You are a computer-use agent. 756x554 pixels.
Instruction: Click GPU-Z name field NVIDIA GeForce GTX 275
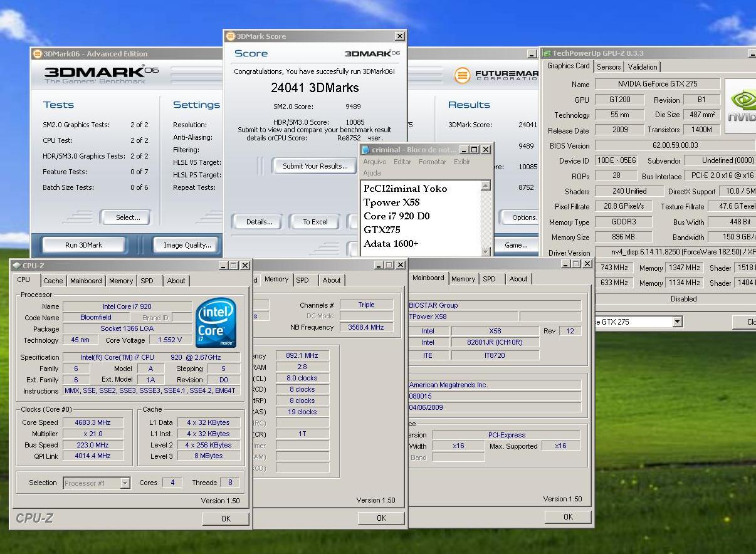point(657,83)
